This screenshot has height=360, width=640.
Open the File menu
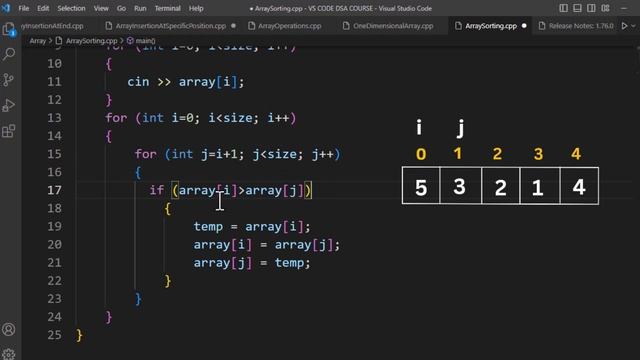[24, 8]
